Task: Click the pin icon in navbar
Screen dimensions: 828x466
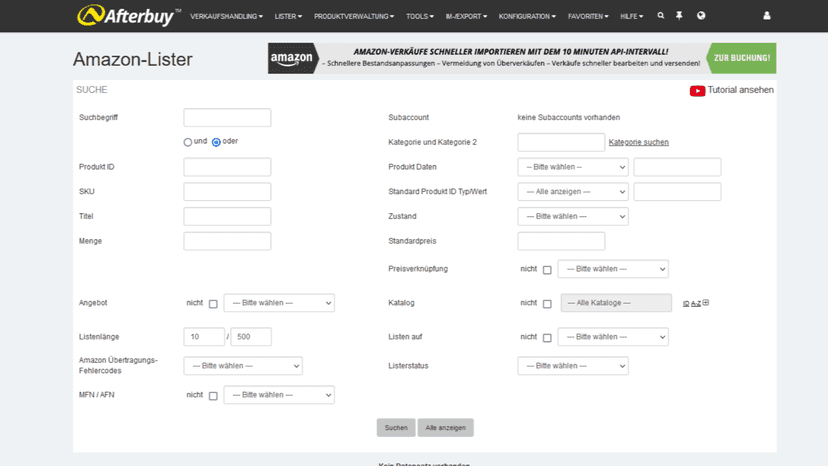Action: [x=679, y=16]
